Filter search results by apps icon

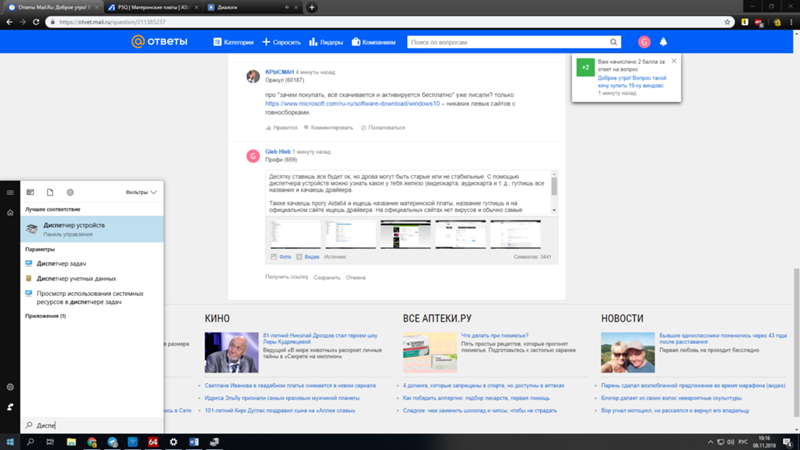pos(30,192)
